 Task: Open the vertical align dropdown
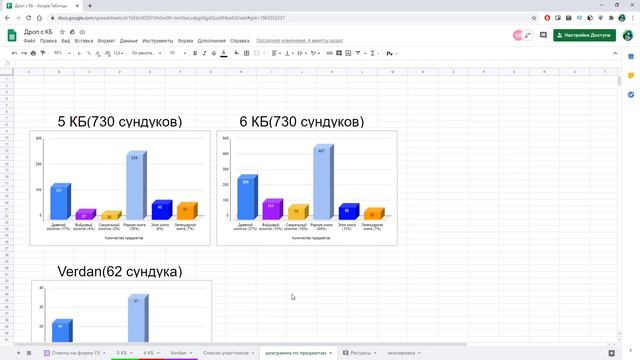point(289,53)
